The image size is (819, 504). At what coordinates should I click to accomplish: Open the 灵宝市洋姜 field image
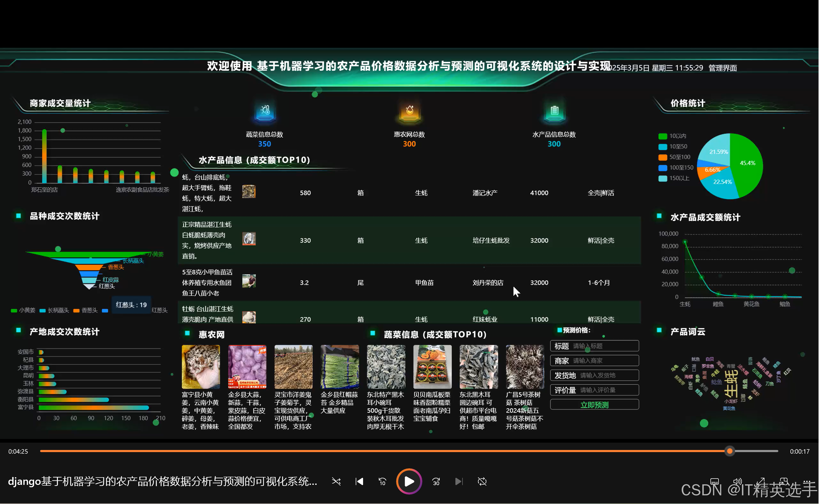click(294, 367)
